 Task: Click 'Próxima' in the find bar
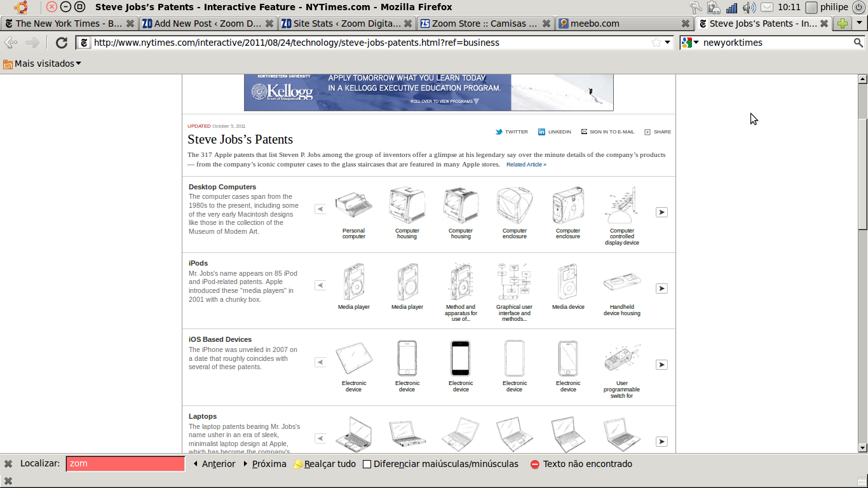click(x=265, y=464)
